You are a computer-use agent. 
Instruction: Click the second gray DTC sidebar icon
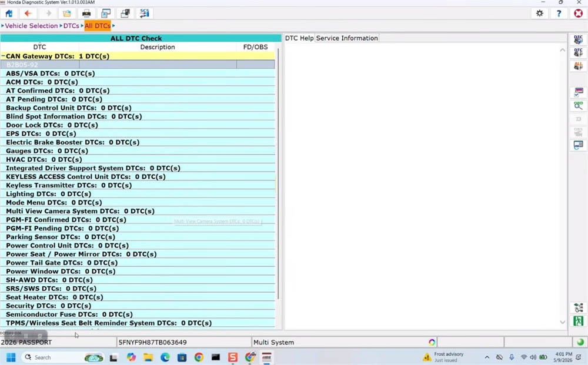[578, 52]
